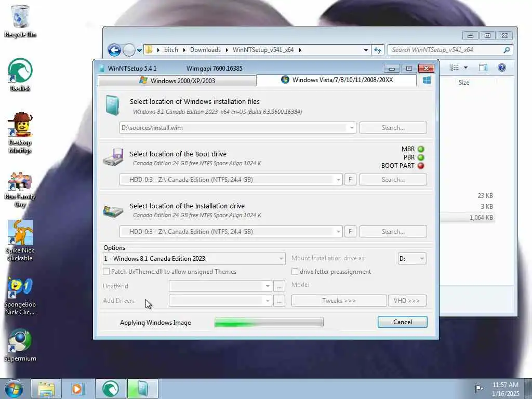The width and height of the screenshot is (532, 399).
Task: Browse for drivers folder with ... button
Action: (x=279, y=301)
